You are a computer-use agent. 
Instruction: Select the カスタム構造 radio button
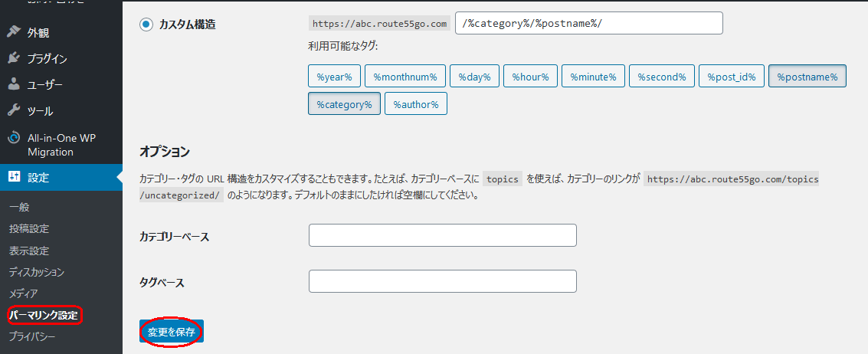pos(146,25)
